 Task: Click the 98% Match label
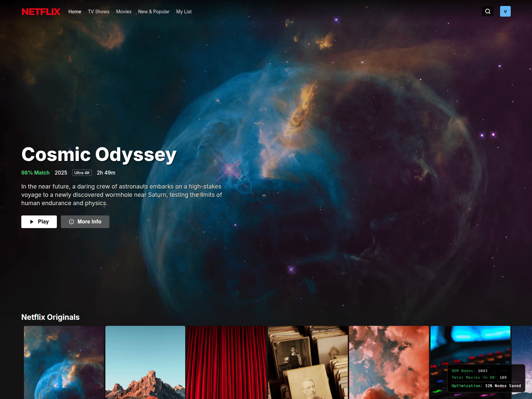click(x=35, y=173)
